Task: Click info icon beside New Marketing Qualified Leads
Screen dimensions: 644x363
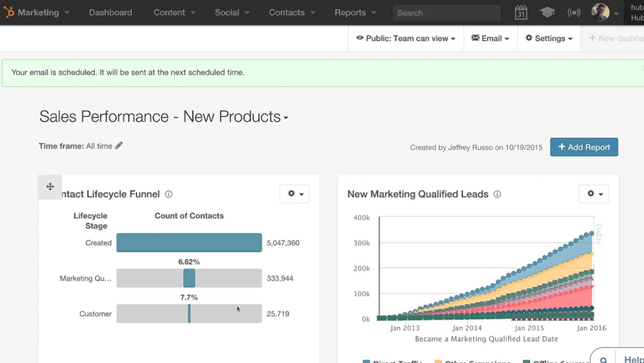Action: click(x=497, y=194)
